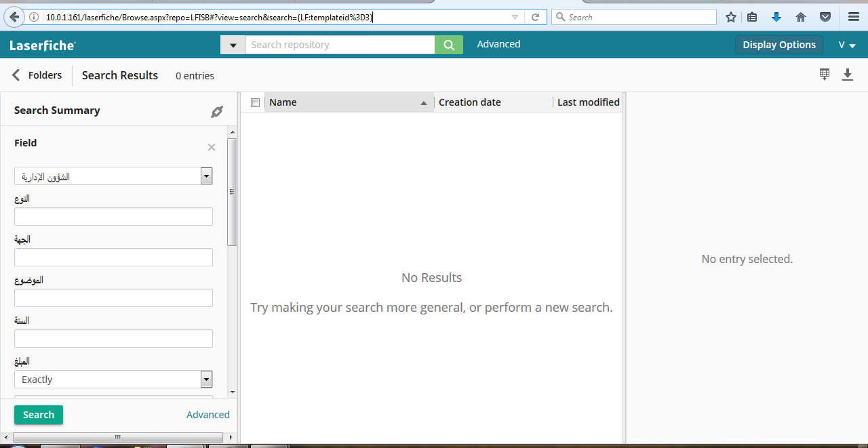This screenshot has width=868, height=448.
Task: Click the column picker grid icon
Action: (825, 75)
